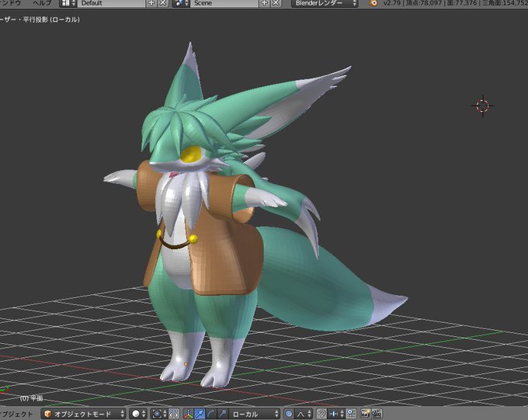The height and width of the screenshot is (420, 528).
Task: Click the ユーザー・平行投影 (ローカル) view label
Action: [x=40, y=19]
